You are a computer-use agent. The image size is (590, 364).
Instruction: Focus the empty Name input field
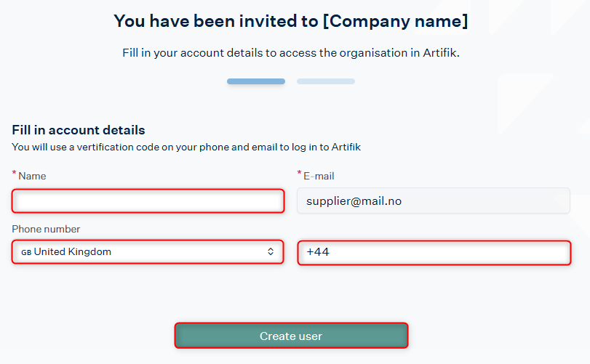click(x=148, y=201)
